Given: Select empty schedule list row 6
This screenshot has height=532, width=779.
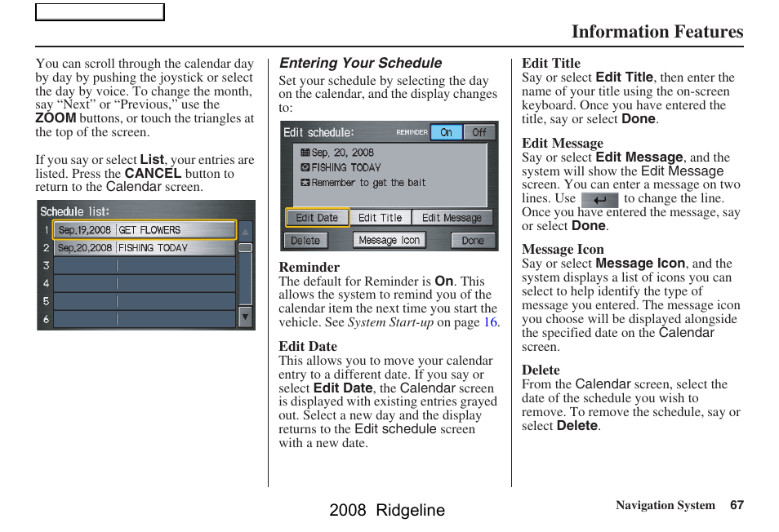Looking at the screenshot, I should pyautogui.click(x=144, y=318).
